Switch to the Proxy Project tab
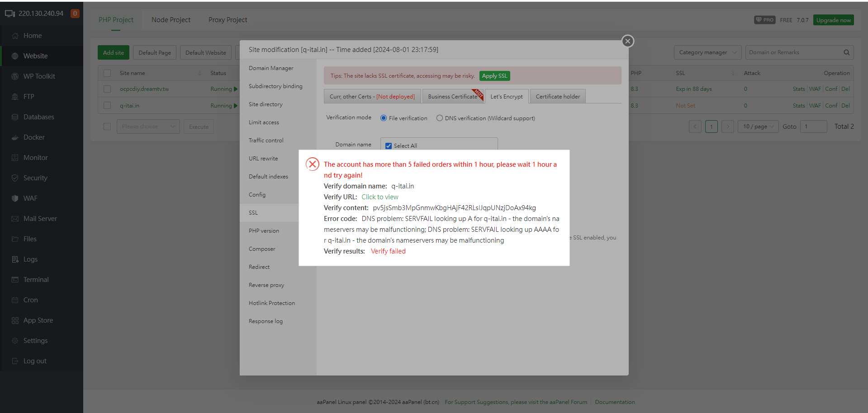 [228, 20]
